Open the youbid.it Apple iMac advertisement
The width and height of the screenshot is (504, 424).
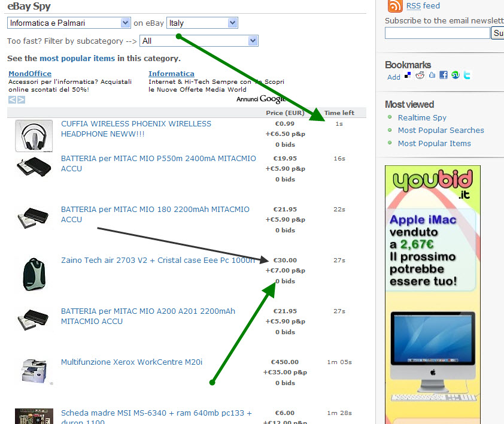[433, 295]
